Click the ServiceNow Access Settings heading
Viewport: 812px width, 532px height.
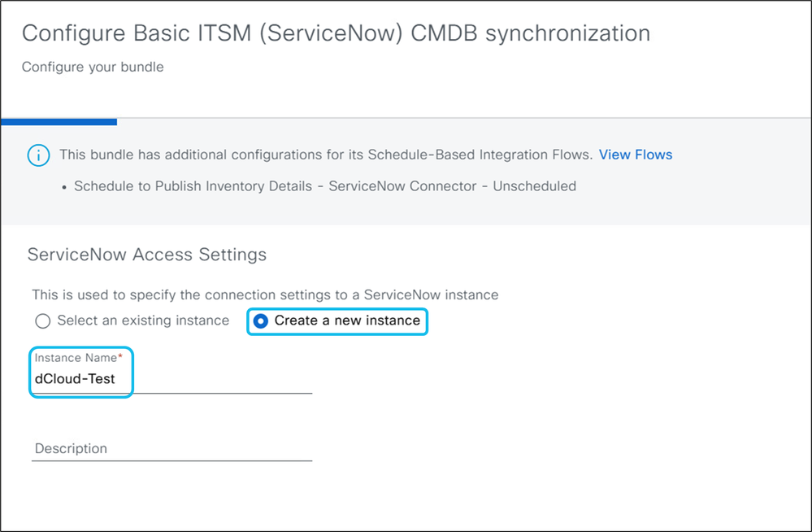point(147,255)
